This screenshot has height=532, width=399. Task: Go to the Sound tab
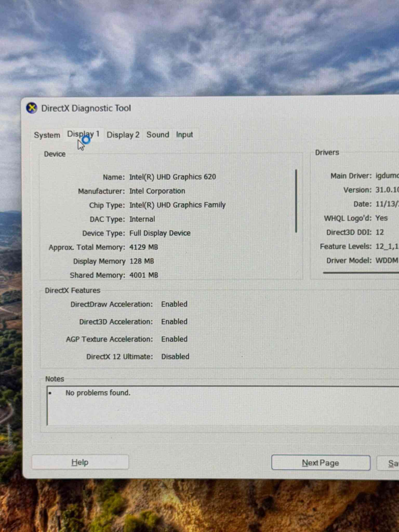[x=158, y=135]
